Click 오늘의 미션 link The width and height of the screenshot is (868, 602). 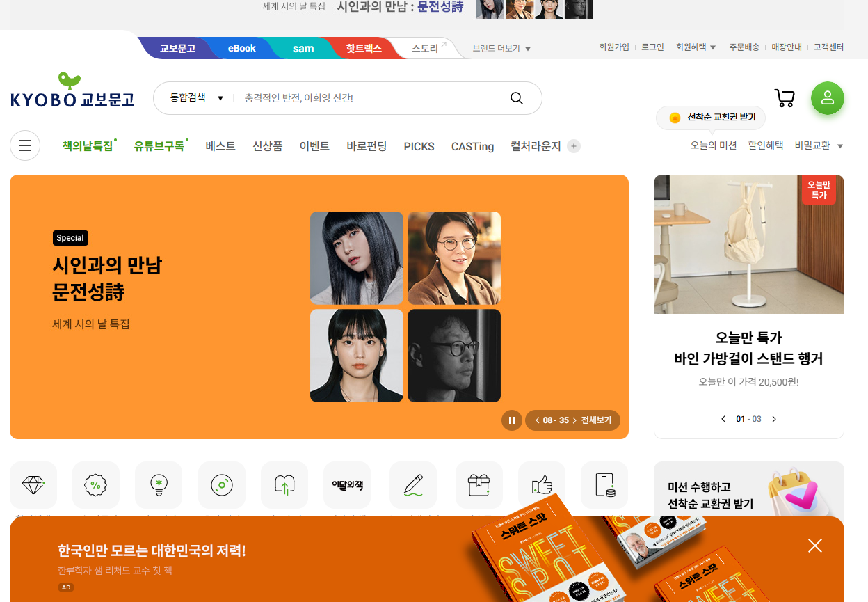tap(714, 145)
